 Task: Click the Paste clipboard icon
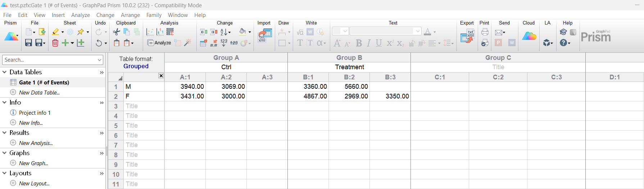click(117, 43)
